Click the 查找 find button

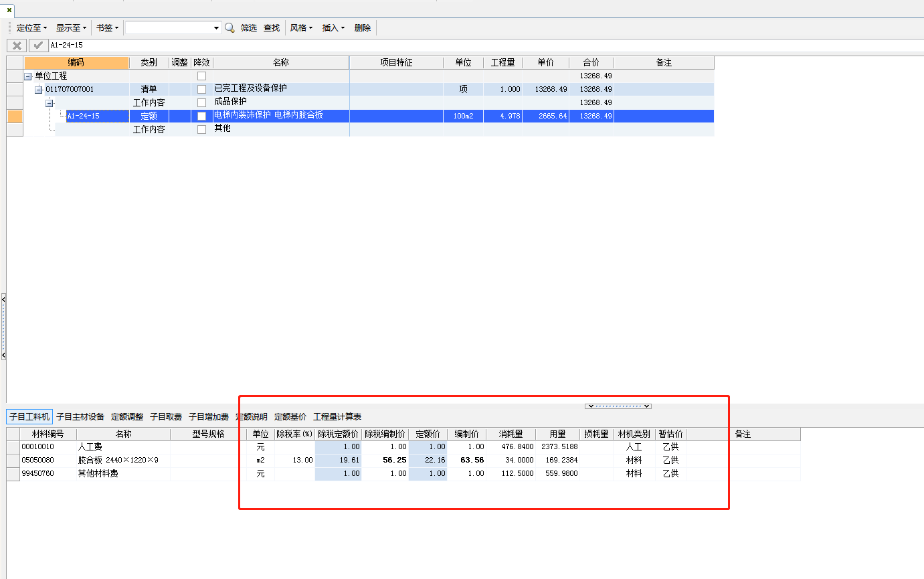click(x=272, y=28)
